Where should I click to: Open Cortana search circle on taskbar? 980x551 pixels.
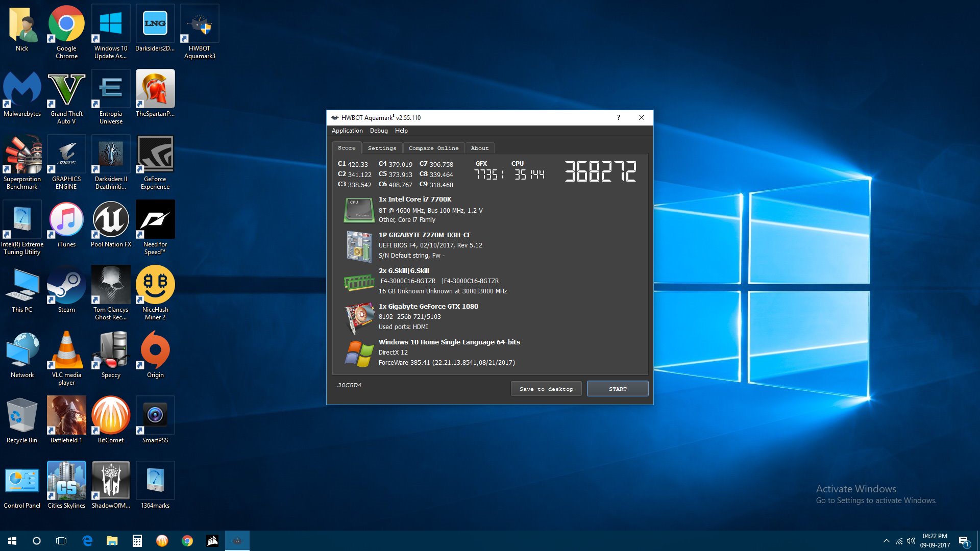pos(37,541)
